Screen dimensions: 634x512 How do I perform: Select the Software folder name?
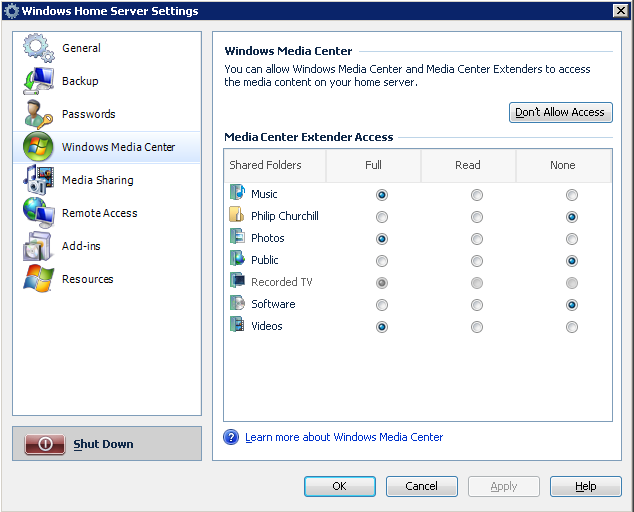coord(273,304)
